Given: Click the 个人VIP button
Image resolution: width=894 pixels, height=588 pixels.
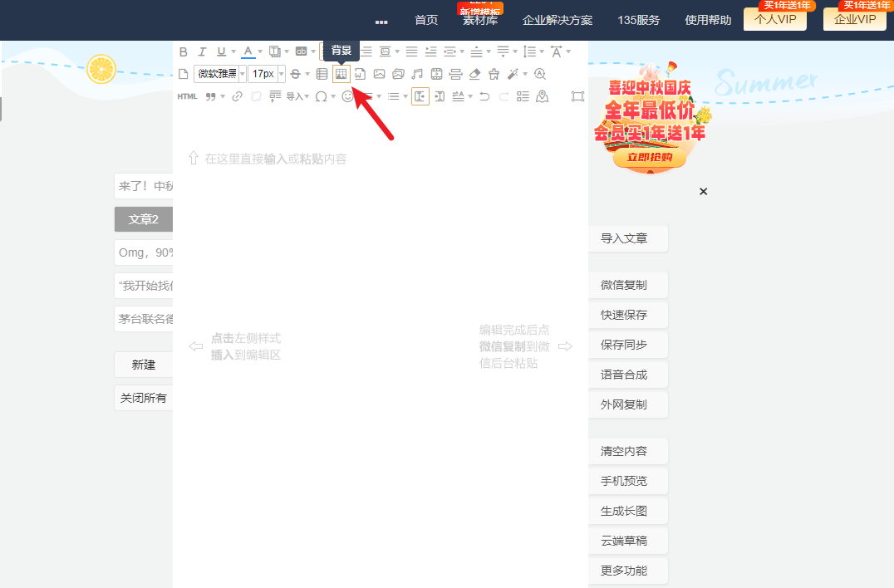Looking at the screenshot, I should pyautogui.click(x=775, y=19).
